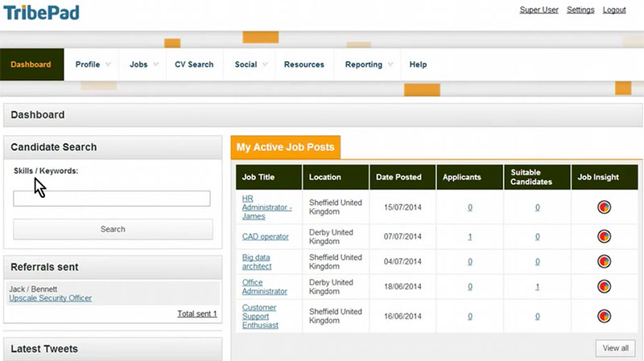Open applicants count for CAD operator
The height and width of the screenshot is (361, 644).
point(470,236)
